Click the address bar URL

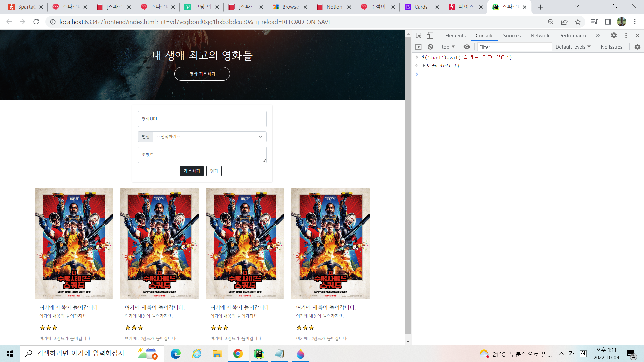[195, 22]
